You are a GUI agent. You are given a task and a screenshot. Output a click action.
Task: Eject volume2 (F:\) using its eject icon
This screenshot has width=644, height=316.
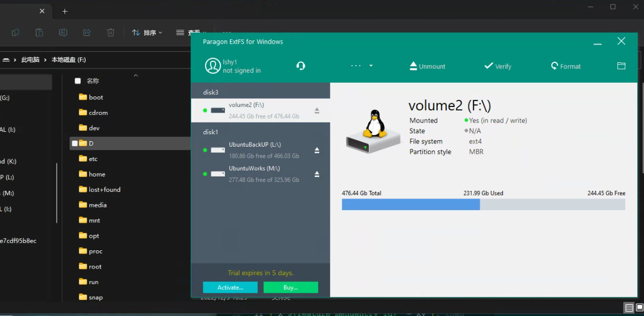pos(316,110)
